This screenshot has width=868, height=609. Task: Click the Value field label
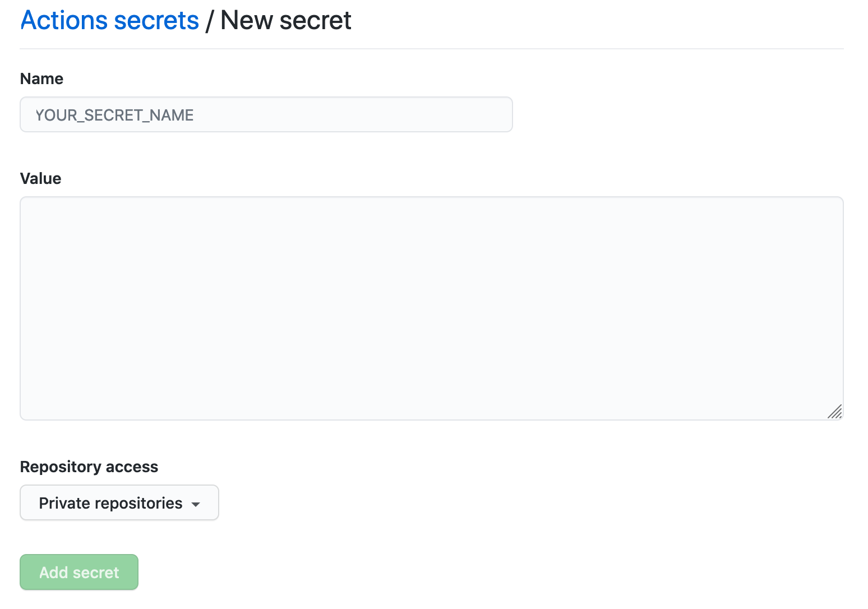pyautogui.click(x=40, y=178)
